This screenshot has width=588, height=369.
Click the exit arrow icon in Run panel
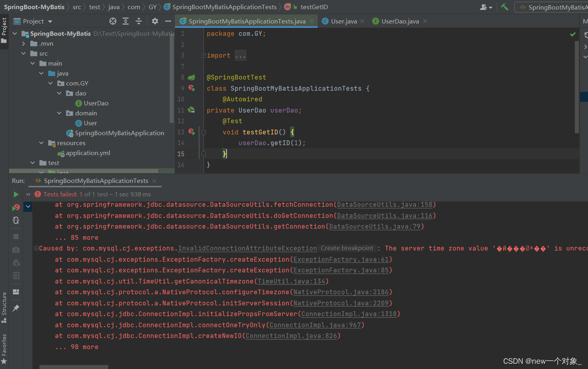point(16,276)
